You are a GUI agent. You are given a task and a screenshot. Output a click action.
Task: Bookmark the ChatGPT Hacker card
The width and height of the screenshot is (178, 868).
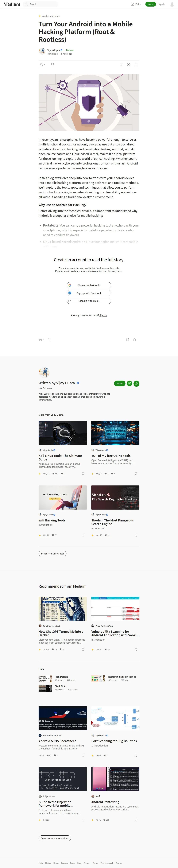pos(83,650)
